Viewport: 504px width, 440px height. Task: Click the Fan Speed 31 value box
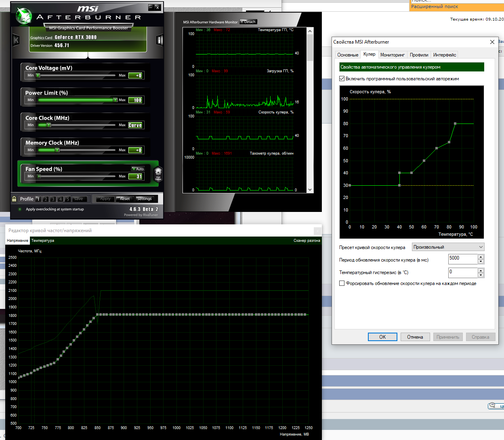click(135, 176)
